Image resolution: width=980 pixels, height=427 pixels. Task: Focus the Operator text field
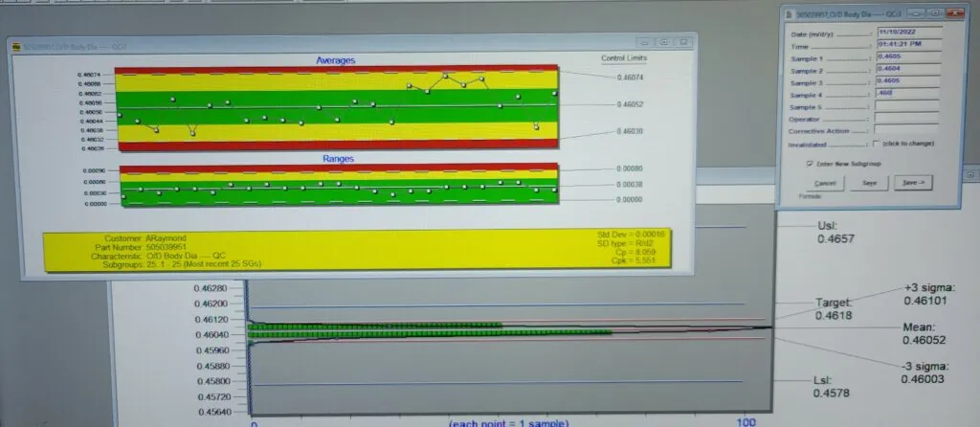pos(908,118)
